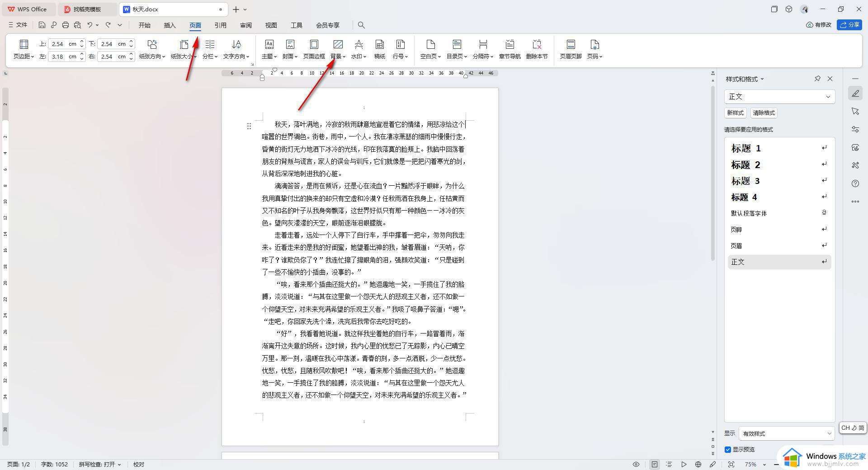Click Theme (主题) icon
Image resolution: width=868 pixels, height=470 pixels.
tap(269, 49)
